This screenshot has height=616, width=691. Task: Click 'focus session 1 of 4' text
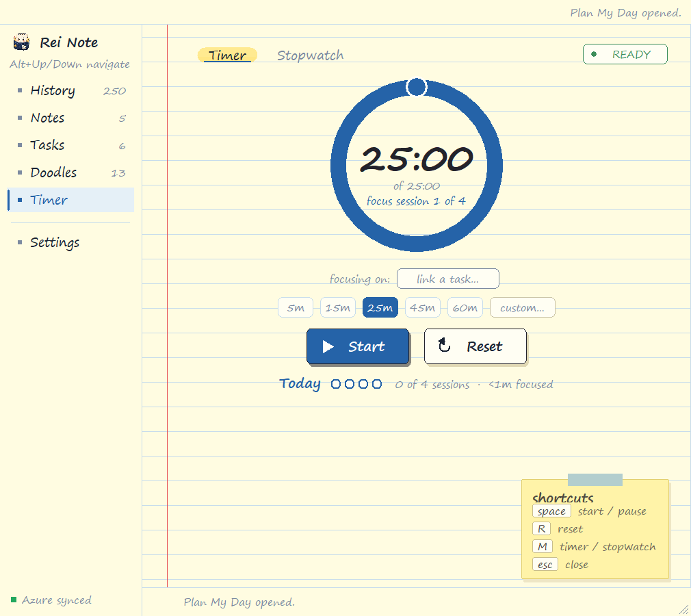tap(416, 201)
